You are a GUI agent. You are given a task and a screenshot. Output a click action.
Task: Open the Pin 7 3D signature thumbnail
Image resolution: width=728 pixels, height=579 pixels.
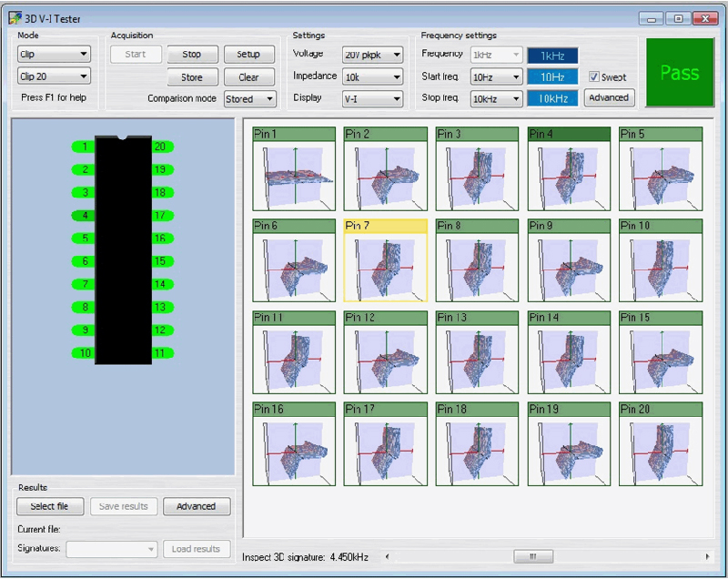tap(385, 268)
